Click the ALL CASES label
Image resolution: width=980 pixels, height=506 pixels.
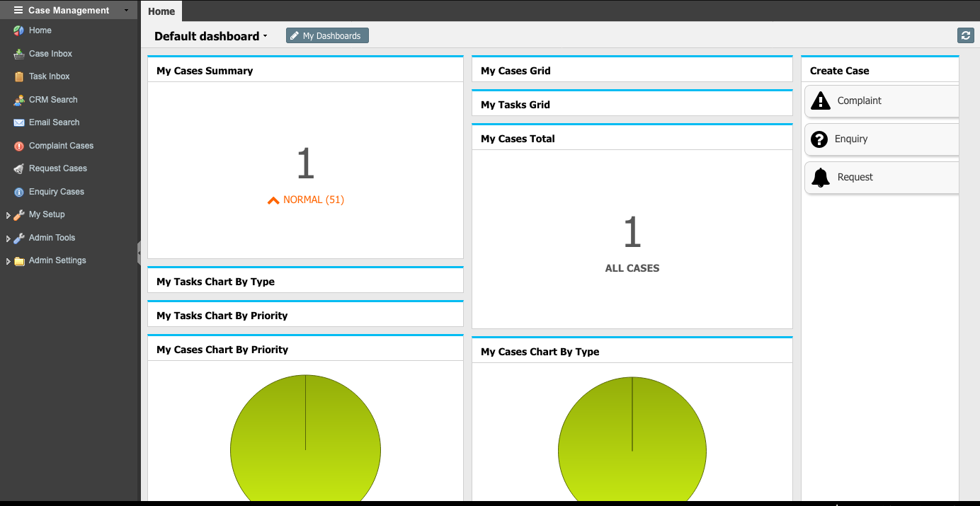pyautogui.click(x=632, y=268)
